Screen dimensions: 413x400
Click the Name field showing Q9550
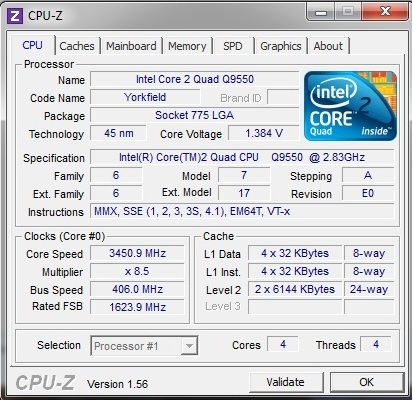coord(195,79)
